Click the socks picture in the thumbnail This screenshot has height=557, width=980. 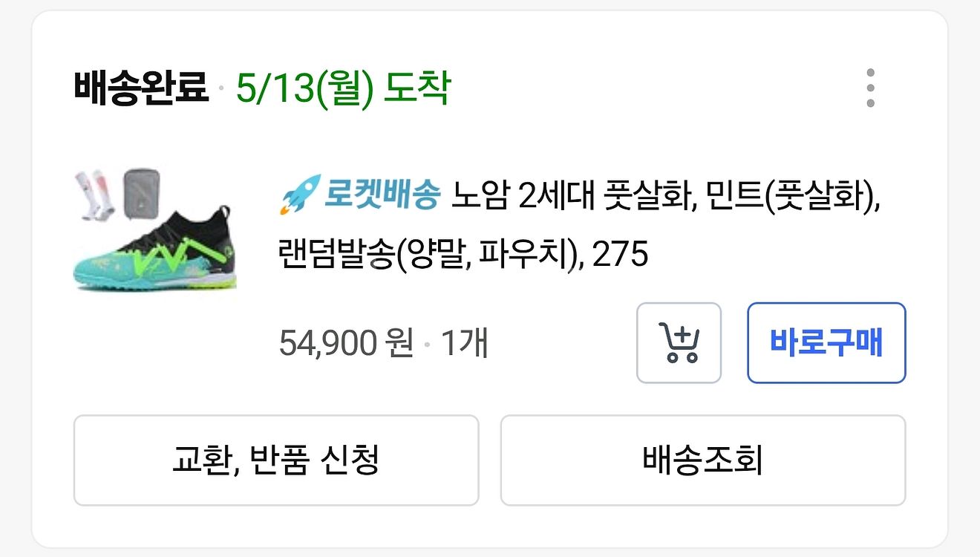point(94,195)
